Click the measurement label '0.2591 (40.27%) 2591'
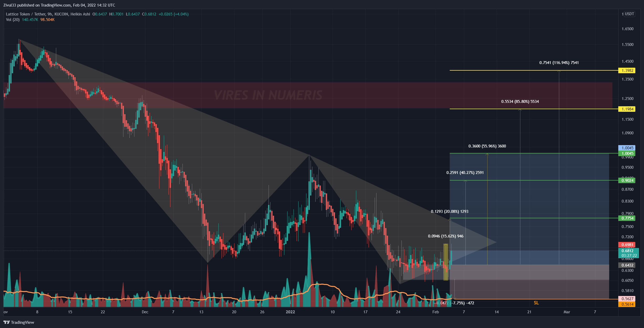Screen dimensions: 644x328 (x=465, y=173)
